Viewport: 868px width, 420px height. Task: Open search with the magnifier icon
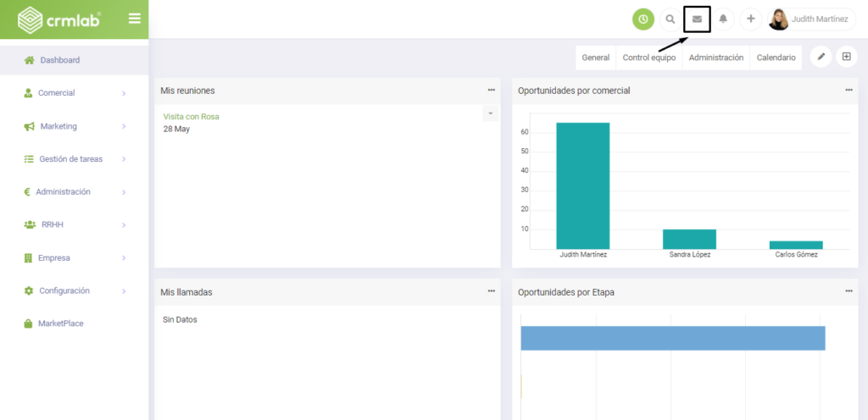670,19
